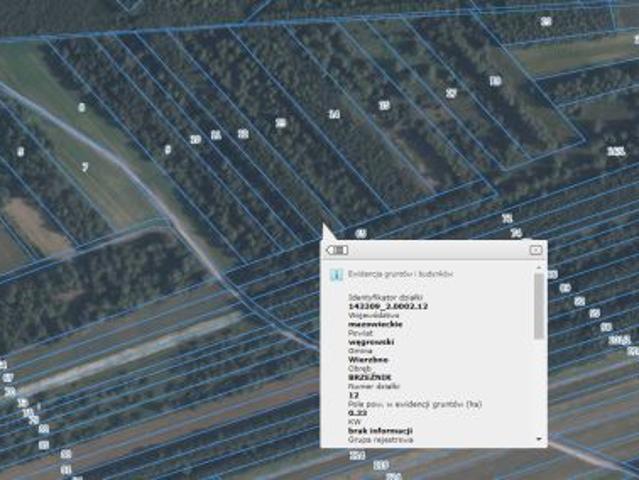Click the 'mazowieckie' voivodeship value
The height and width of the screenshot is (480, 639).
pos(373,324)
